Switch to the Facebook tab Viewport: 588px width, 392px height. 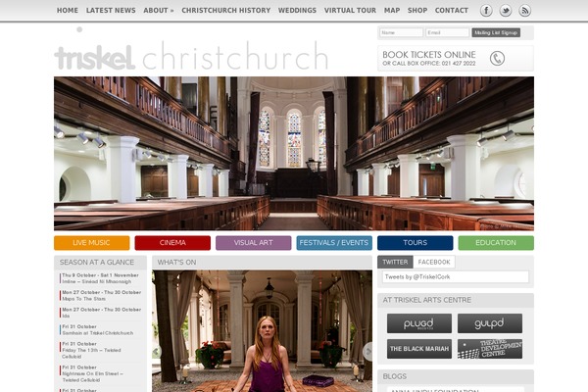coord(434,262)
